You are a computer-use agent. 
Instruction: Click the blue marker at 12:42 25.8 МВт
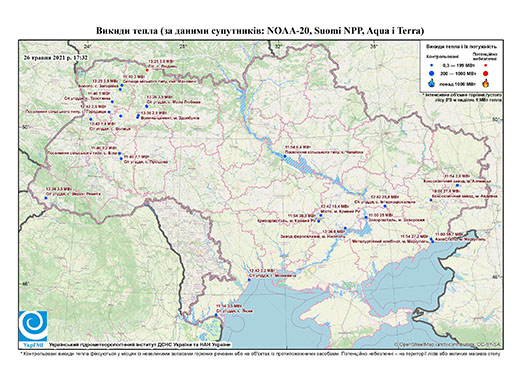[x=385, y=206]
